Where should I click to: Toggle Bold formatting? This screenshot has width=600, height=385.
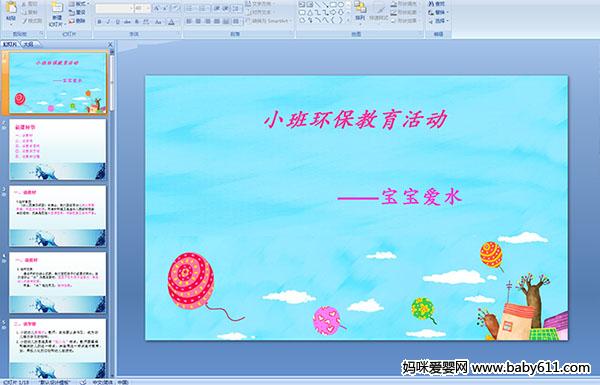[x=99, y=22]
